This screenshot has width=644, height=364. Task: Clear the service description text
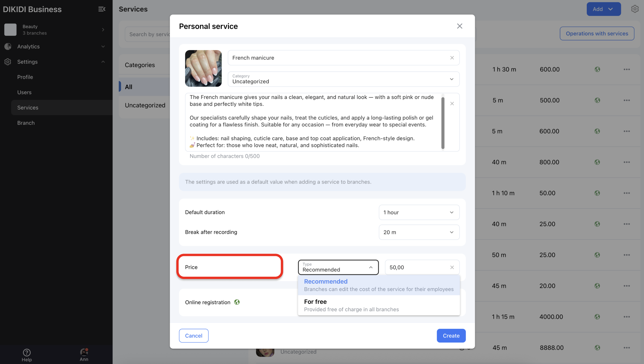point(452,104)
